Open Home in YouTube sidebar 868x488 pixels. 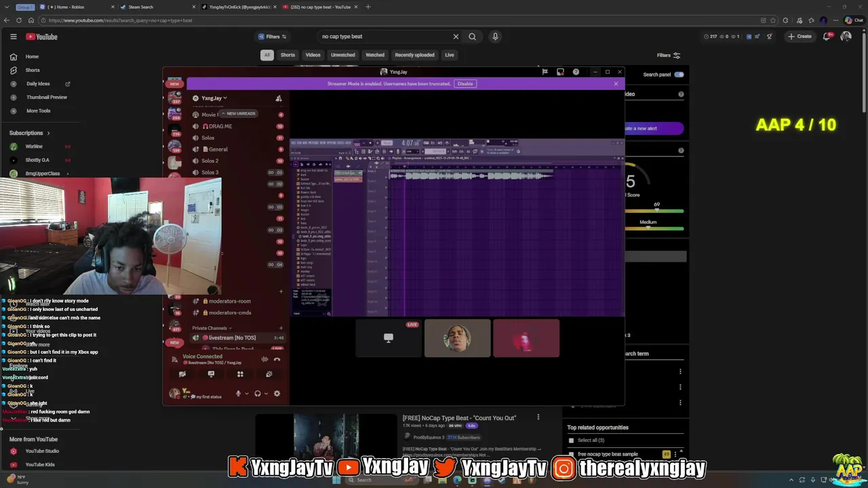pyautogui.click(x=33, y=57)
